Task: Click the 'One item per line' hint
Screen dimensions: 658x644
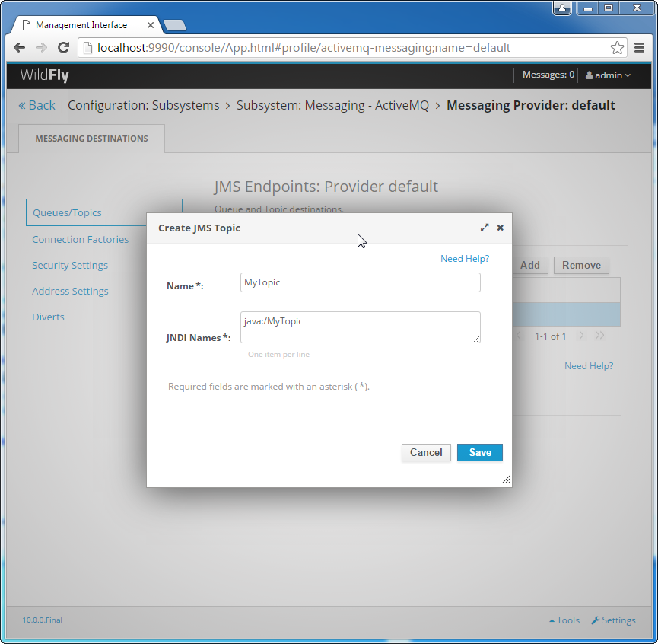Action: [278, 354]
